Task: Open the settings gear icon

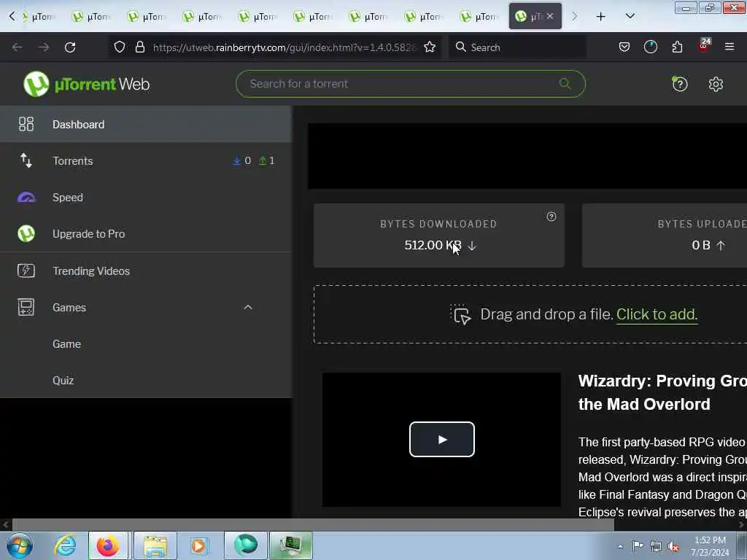Action: (716, 85)
